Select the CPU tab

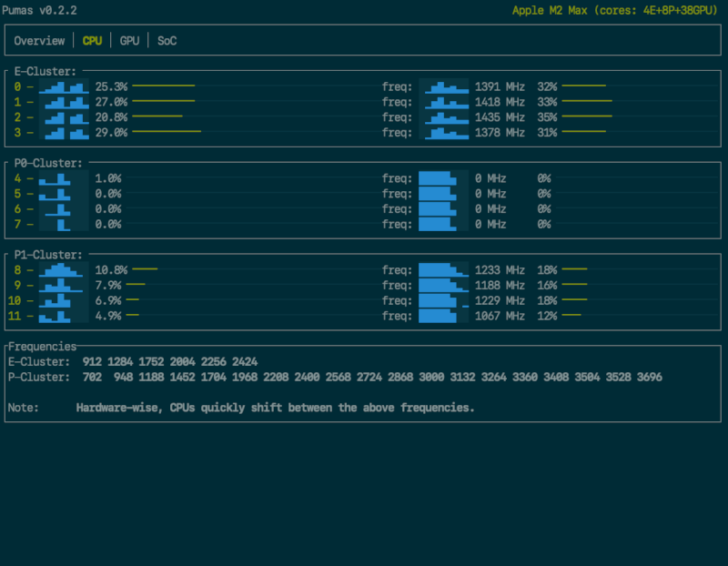click(92, 41)
